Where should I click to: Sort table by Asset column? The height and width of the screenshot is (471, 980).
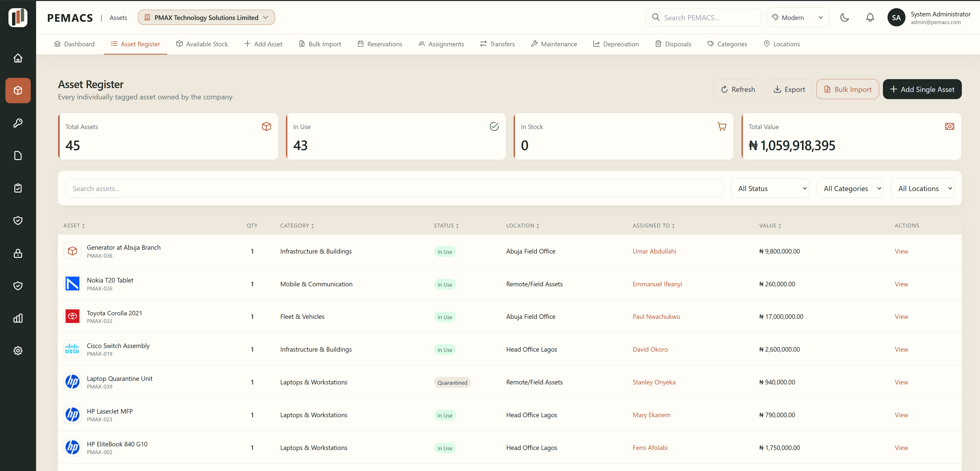[74, 226]
